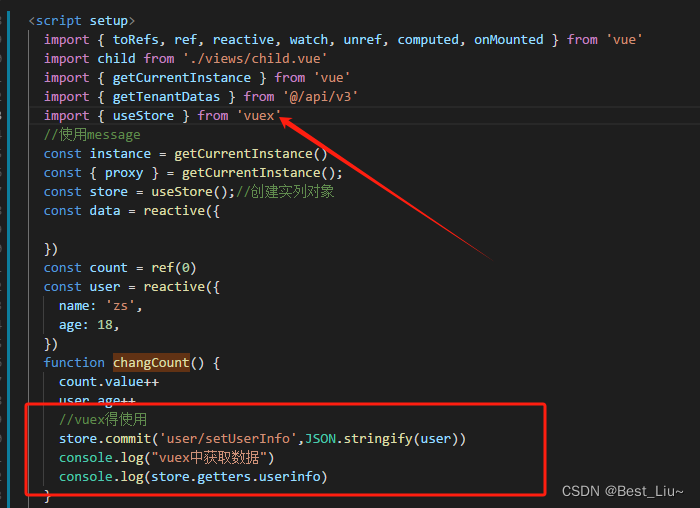
Task: Click the 'zs' name string value
Action: pyautogui.click(x=121, y=306)
